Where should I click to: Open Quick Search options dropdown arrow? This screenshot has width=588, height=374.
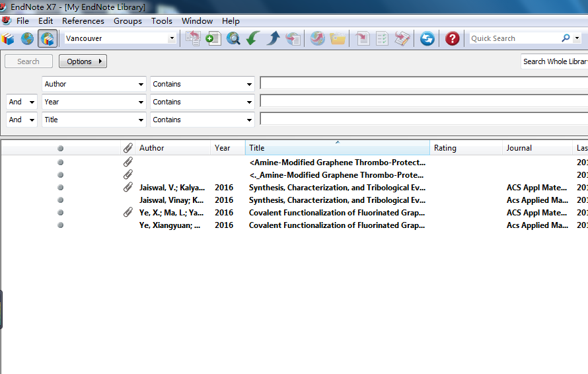(x=577, y=38)
